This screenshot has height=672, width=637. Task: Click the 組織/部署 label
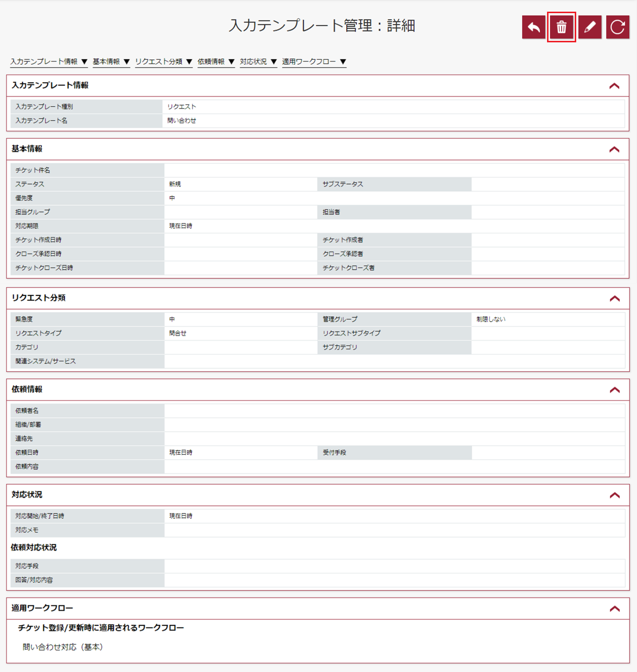28,425
